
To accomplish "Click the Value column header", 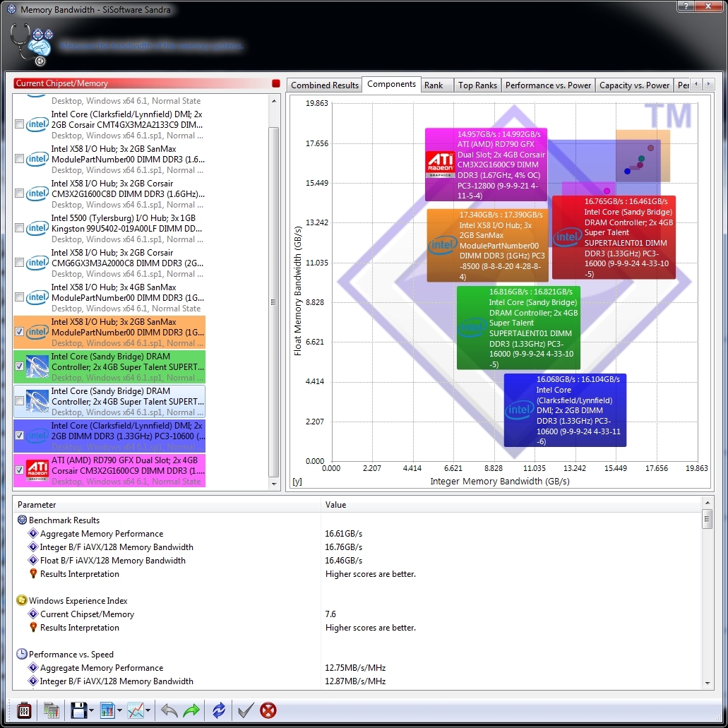I will (511, 505).
